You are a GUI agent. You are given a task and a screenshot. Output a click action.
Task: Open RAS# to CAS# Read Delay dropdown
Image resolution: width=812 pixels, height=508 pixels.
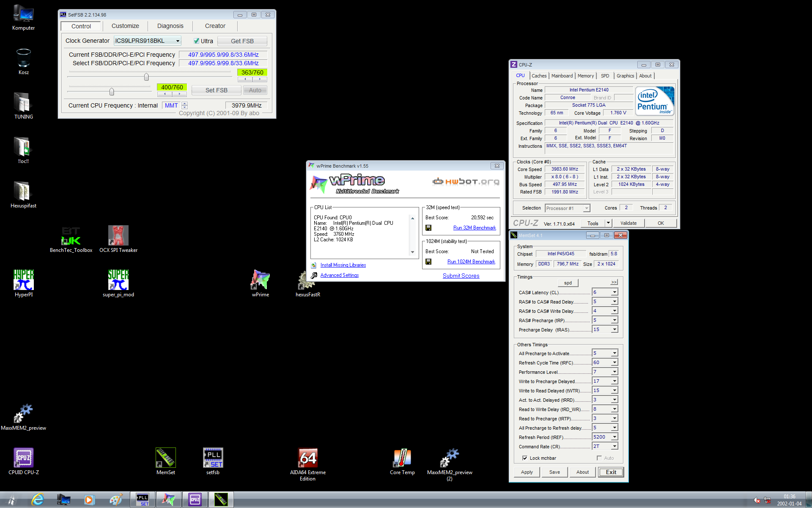pos(614,301)
